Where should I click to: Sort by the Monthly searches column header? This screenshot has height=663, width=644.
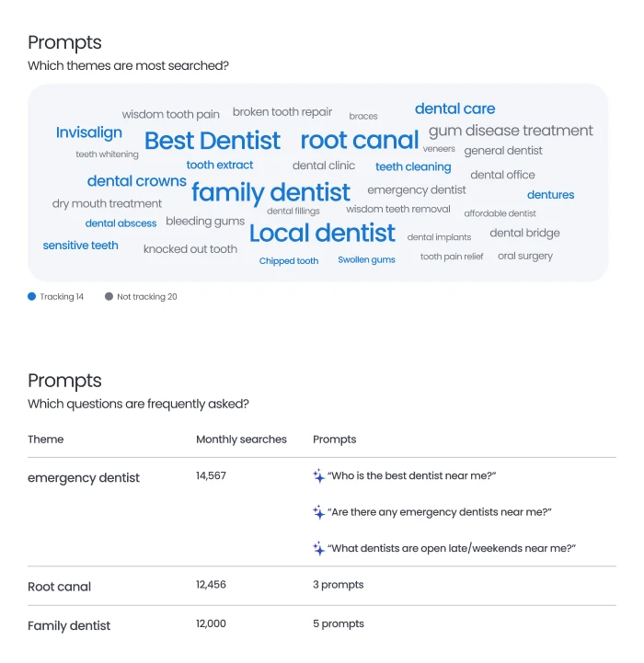pyautogui.click(x=241, y=440)
